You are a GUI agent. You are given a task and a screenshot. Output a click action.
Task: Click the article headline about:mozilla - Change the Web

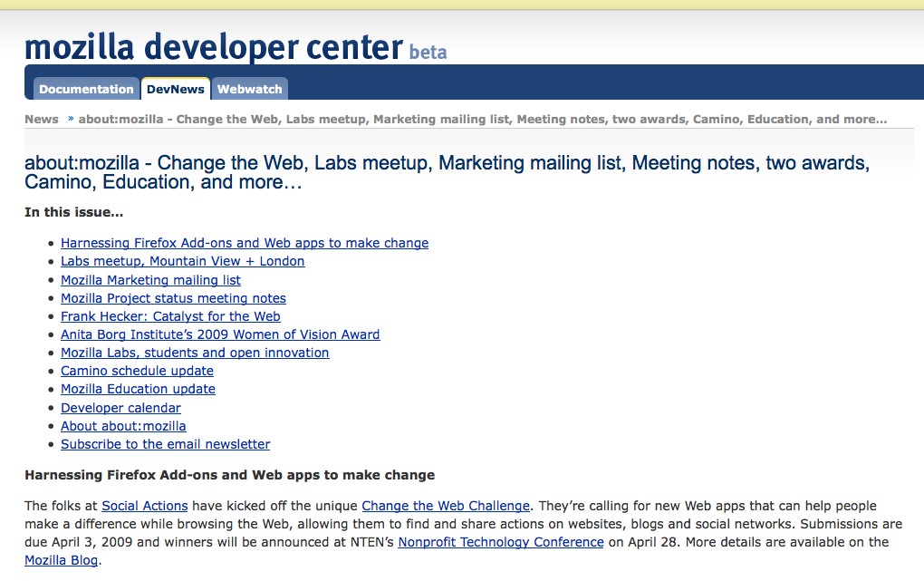click(448, 172)
